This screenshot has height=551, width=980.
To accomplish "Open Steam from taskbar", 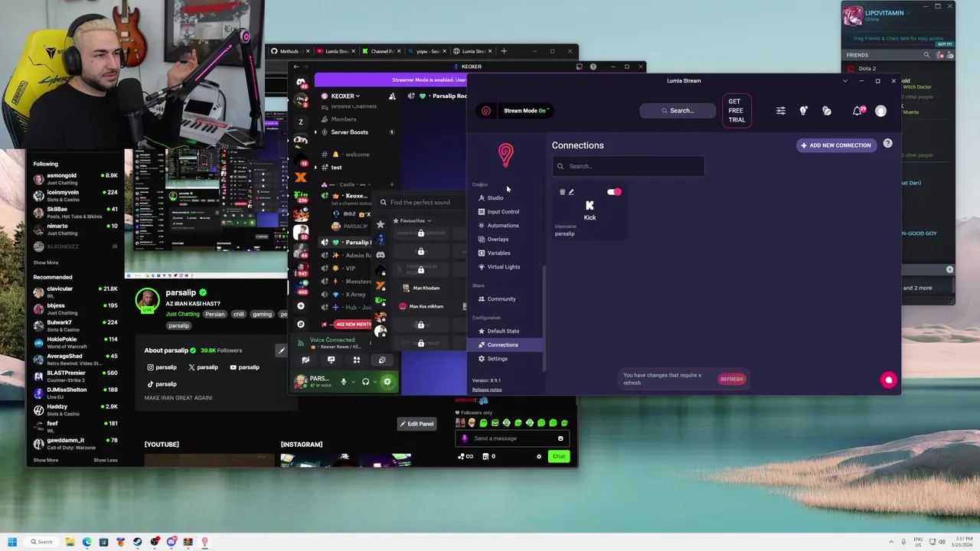I will pyautogui.click(x=137, y=542).
